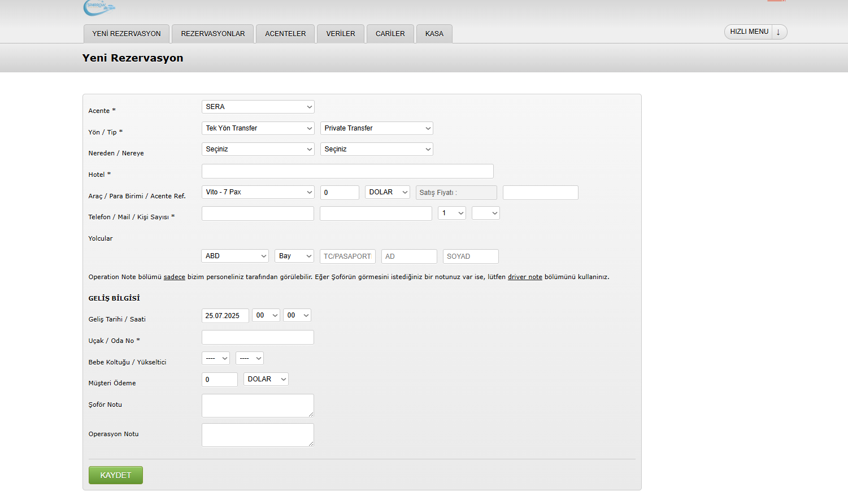Expand the Yükseltici booster seat dropdown
This screenshot has width=848, height=504.
250,358
